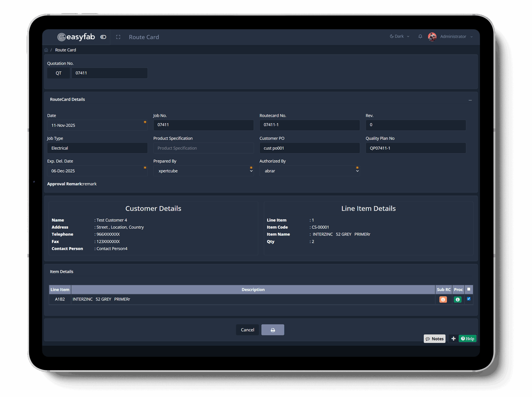
Task: Click the print button
Action: 273,330
